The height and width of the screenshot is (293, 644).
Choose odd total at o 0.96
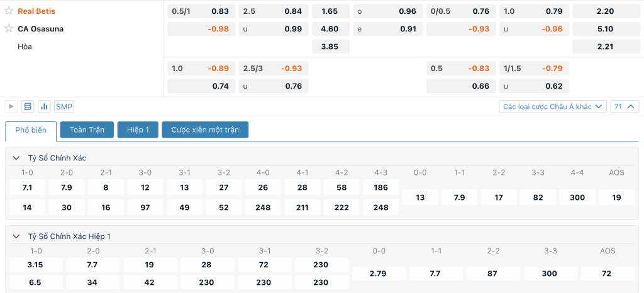(x=387, y=11)
